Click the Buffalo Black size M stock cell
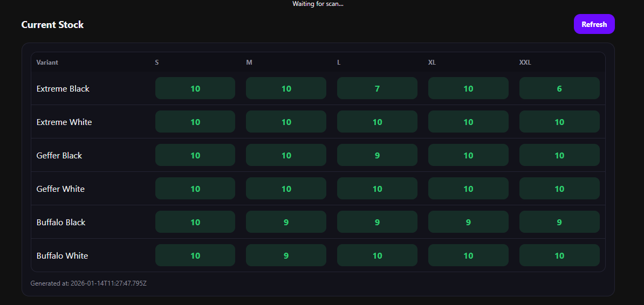644x305 pixels. (286, 221)
